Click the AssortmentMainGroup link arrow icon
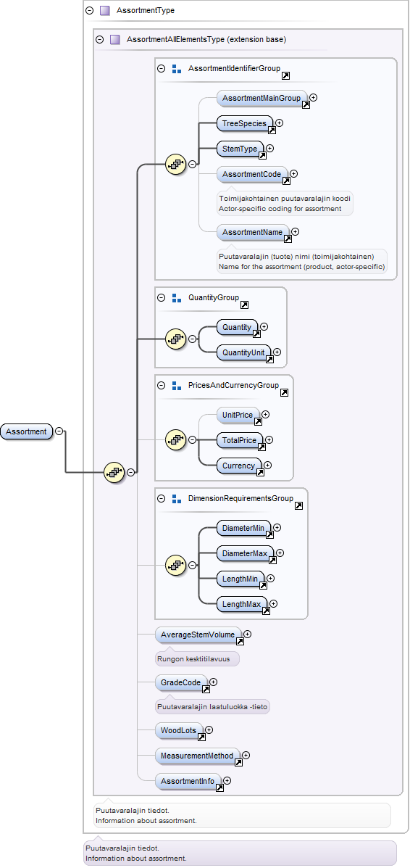 [306, 104]
